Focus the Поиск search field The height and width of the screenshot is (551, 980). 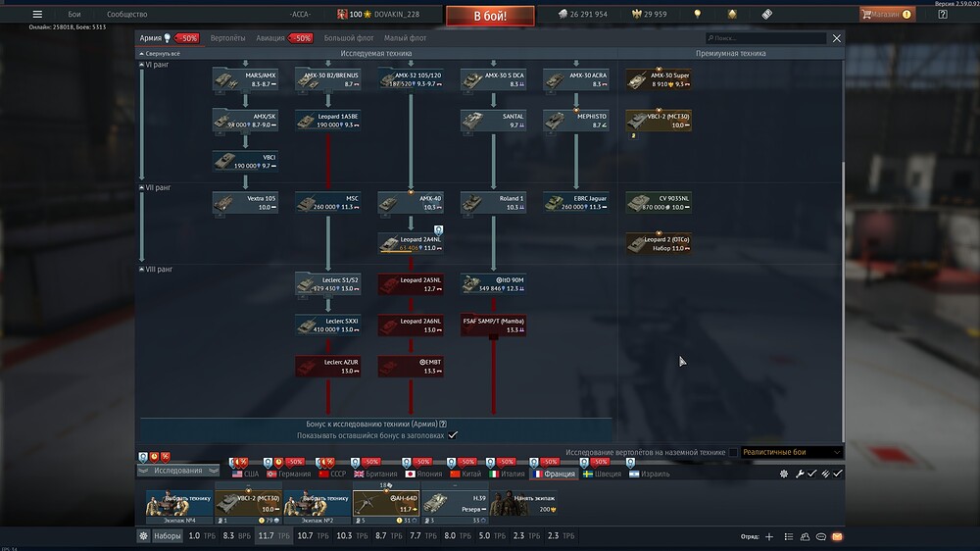pyautogui.click(x=765, y=38)
